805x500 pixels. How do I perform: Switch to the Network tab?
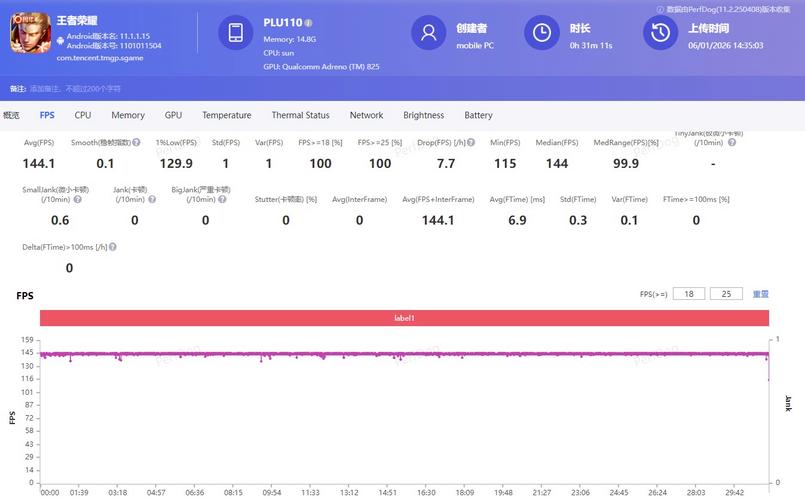[367, 115]
